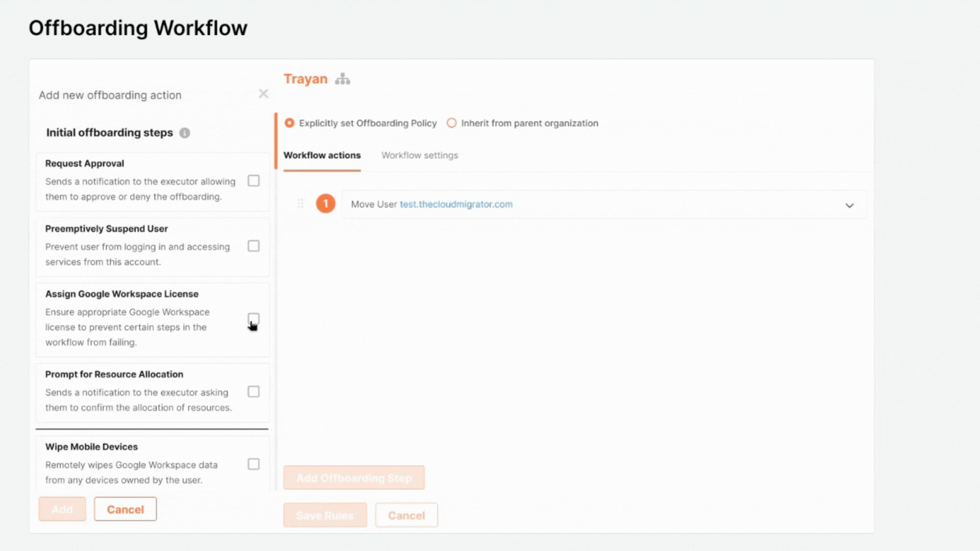Viewport: 980px width, 551px height.
Task: Click Add Offboarding Step button
Action: point(354,478)
